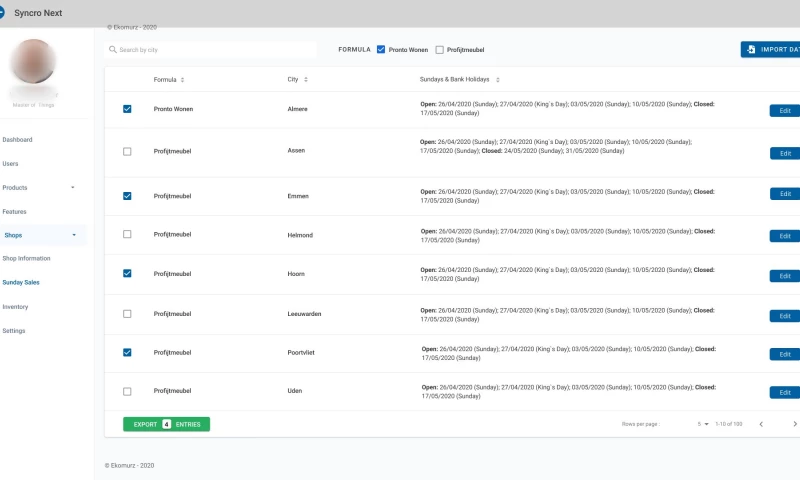800x480 pixels.
Task: Sort by City column arrows
Action: (x=306, y=80)
